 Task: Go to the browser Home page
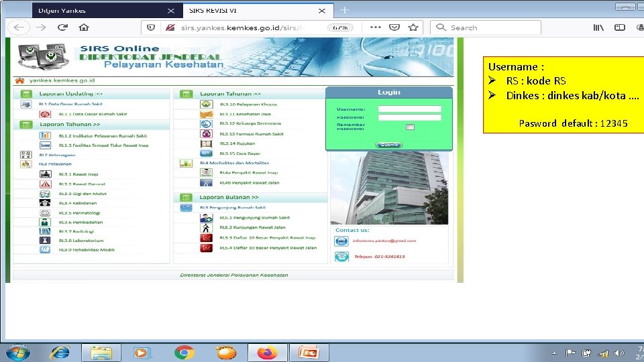click(84, 27)
